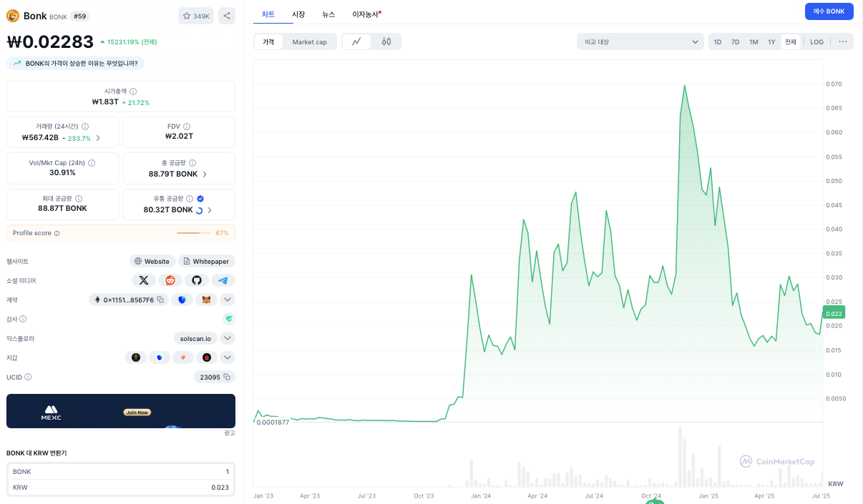
Task: Click 'BONK의 가격이 상승한 이유는 무엇입니까?'
Action: point(76,63)
